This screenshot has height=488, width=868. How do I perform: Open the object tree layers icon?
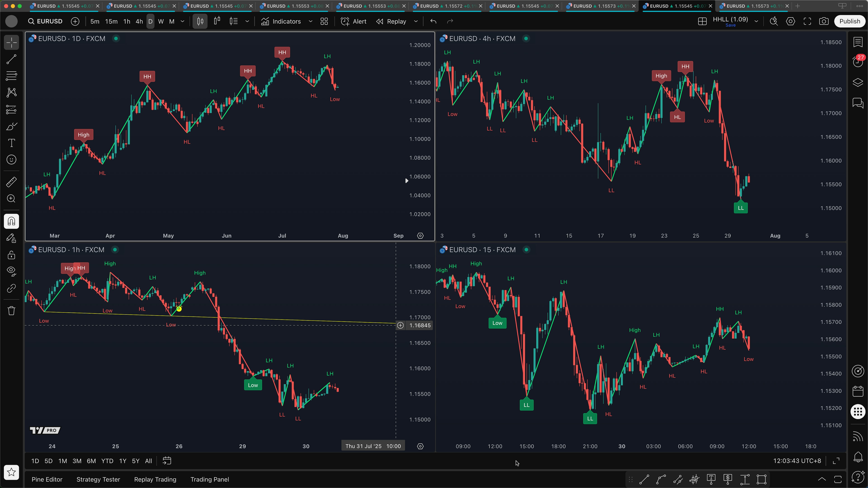coord(858,82)
